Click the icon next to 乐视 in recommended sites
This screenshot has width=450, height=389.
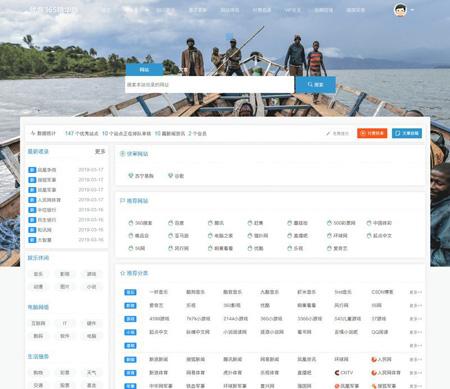point(290,248)
